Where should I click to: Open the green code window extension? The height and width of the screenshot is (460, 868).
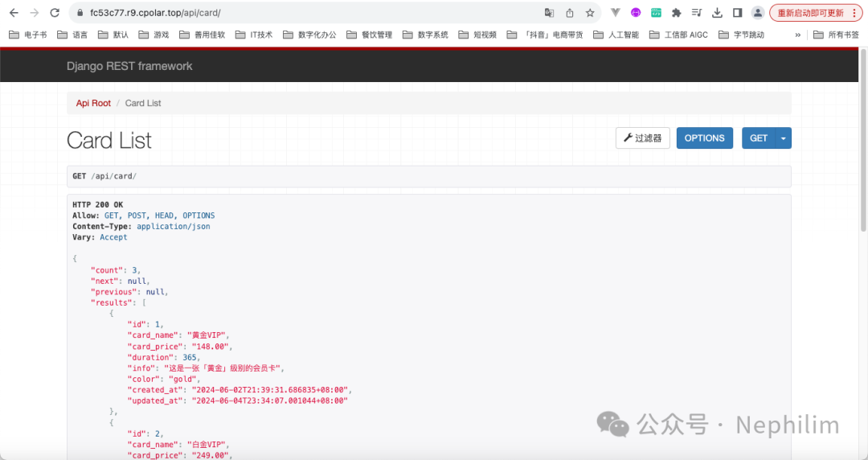tap(656, 13)
